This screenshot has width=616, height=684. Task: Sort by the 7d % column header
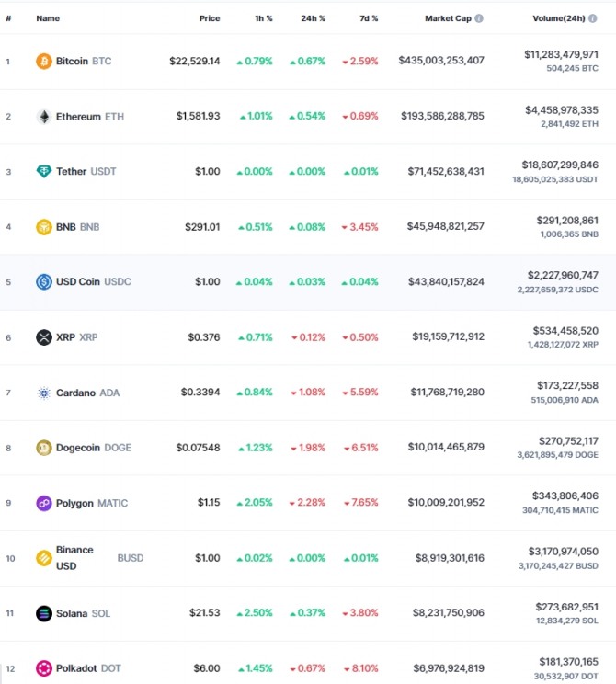[x=368, y=18]
